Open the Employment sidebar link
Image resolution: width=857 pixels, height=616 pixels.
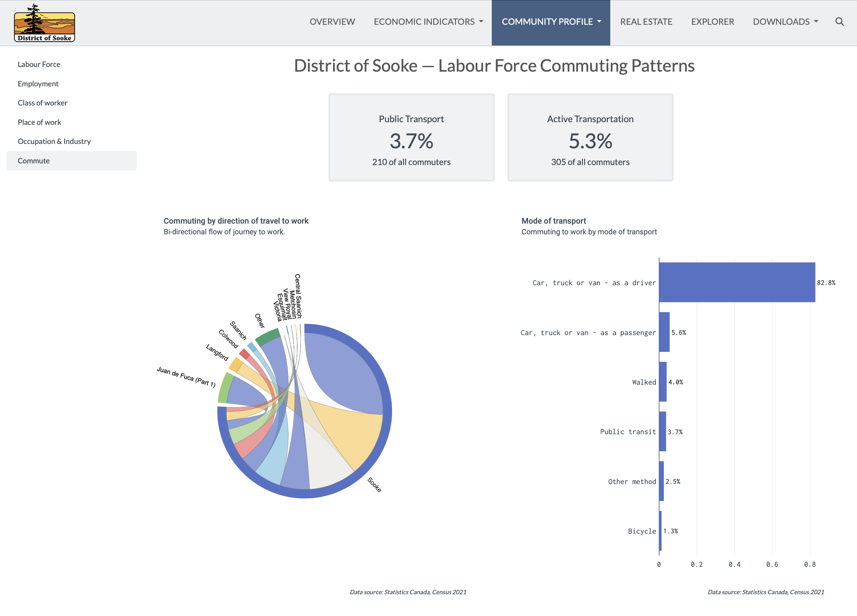38,83
